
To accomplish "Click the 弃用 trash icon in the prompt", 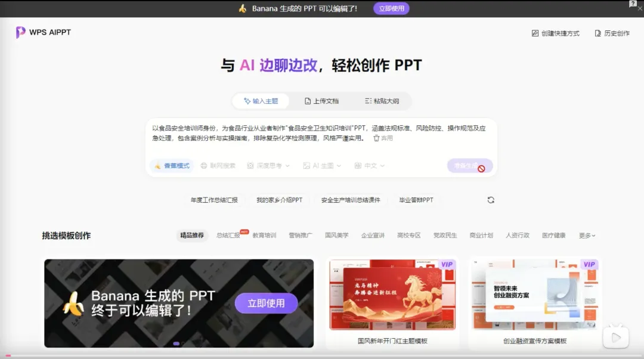I will pyautogui.click(x=376, y=138).
